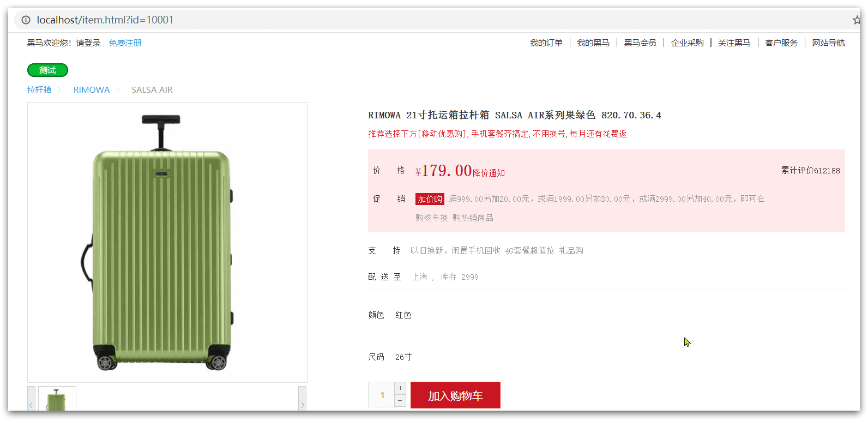Increase quantity with the plus stepper
Image resolution: width=868 pixels, height=421 pixels.
coord(400,388)
